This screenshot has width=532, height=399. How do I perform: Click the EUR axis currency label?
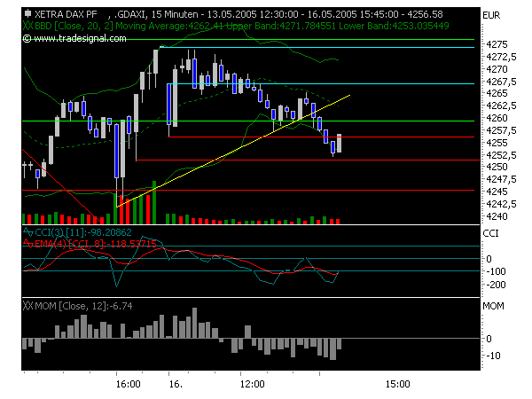[491, 15]
